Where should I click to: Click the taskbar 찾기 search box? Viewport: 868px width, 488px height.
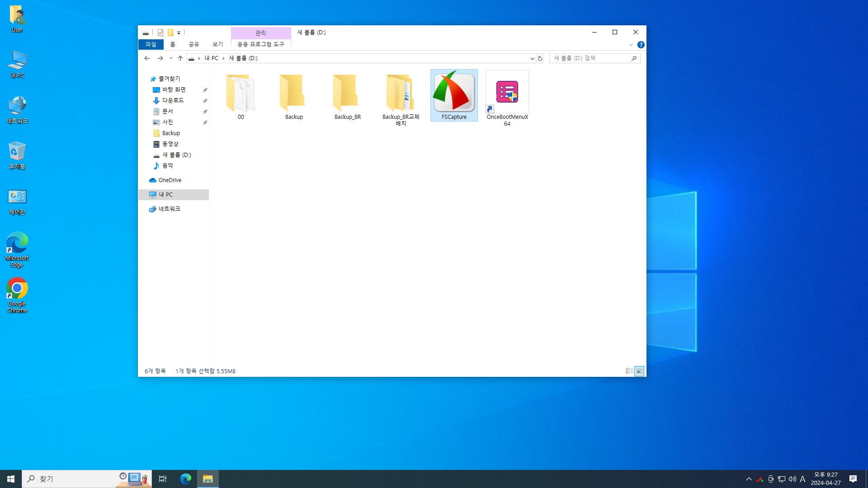[x=87, y=479]
